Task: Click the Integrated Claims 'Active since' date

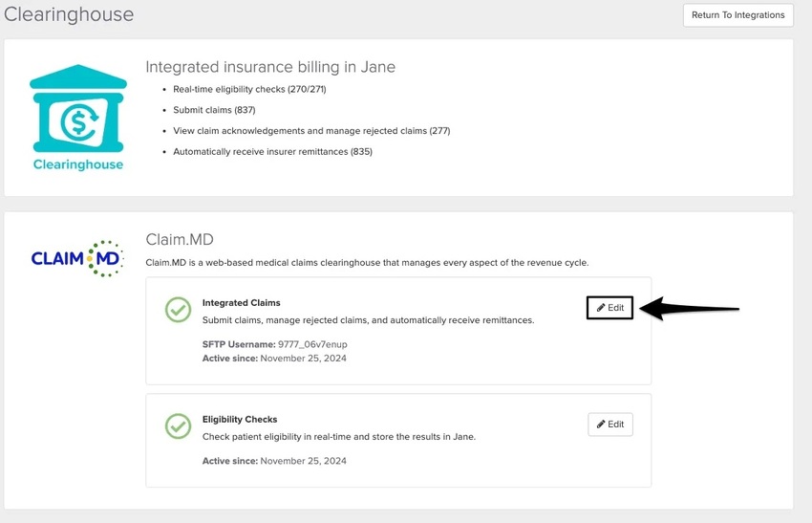Action: [x=304, y=359]
